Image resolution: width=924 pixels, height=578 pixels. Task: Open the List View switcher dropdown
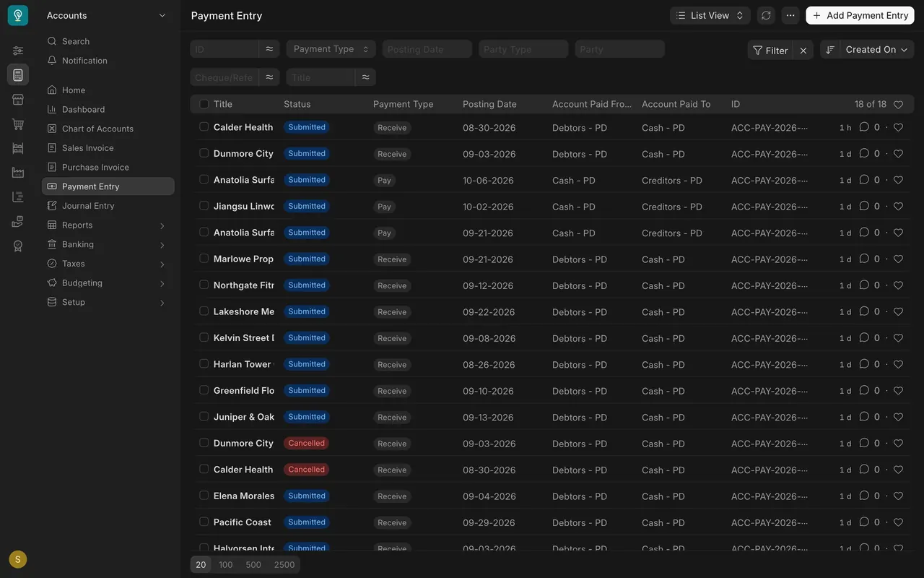click(x=710, y=15)
